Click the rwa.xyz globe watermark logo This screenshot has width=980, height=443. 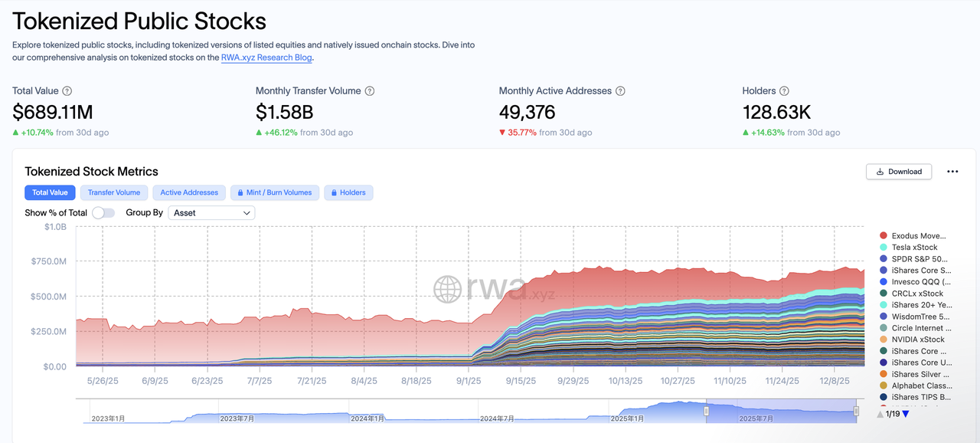tap(447, 289)
